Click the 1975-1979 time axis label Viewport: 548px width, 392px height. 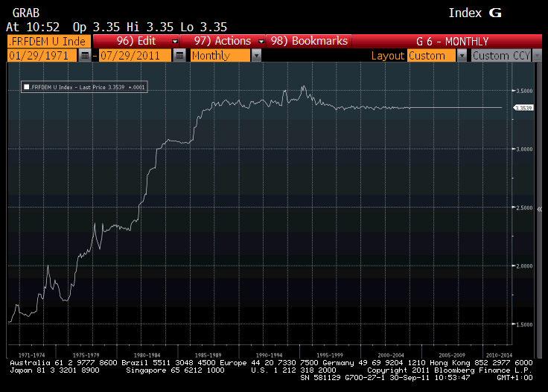(x=86, y=355)
